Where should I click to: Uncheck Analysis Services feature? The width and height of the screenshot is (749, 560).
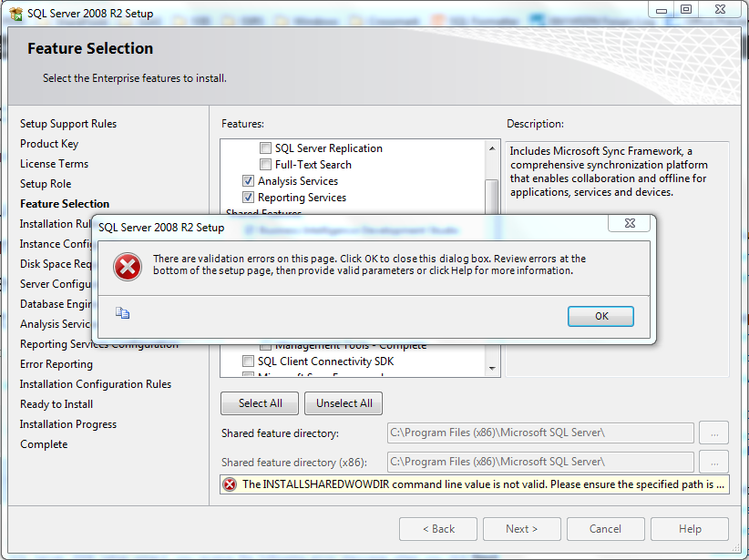[x=248, y=181]
